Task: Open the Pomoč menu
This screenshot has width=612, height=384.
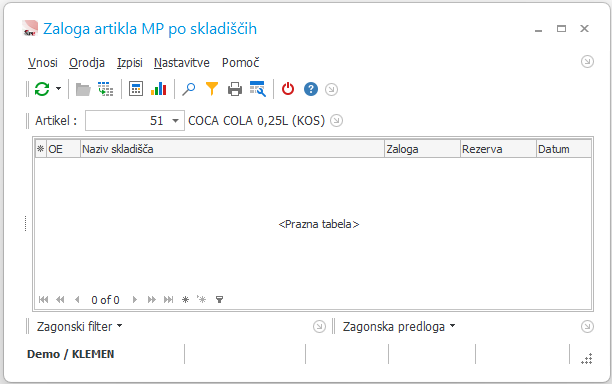Action: pyautogui.click(x=240, y=62)
